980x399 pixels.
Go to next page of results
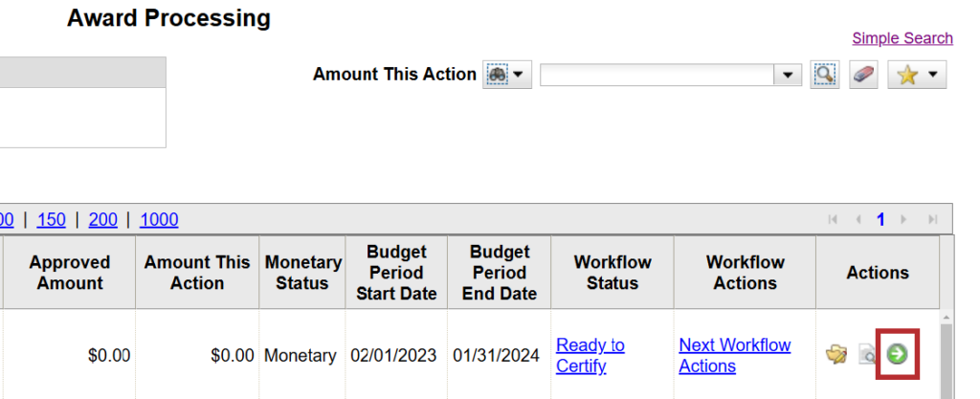903,220
